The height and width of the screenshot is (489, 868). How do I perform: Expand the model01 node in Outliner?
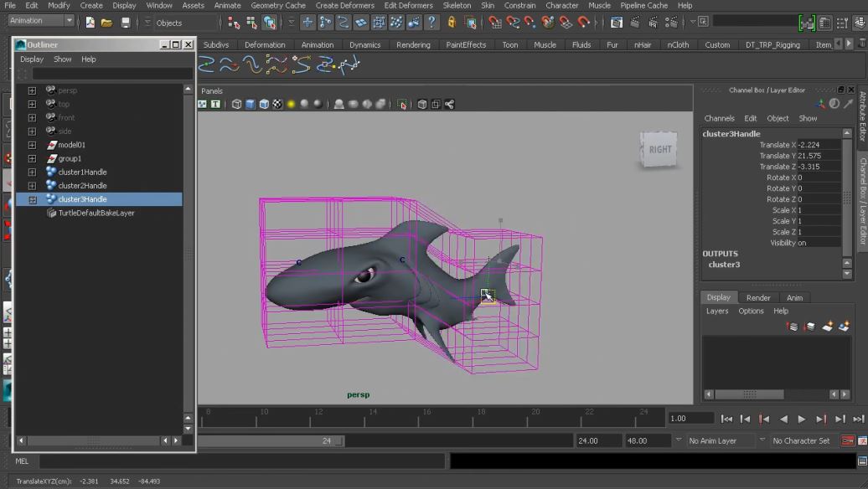32,145
